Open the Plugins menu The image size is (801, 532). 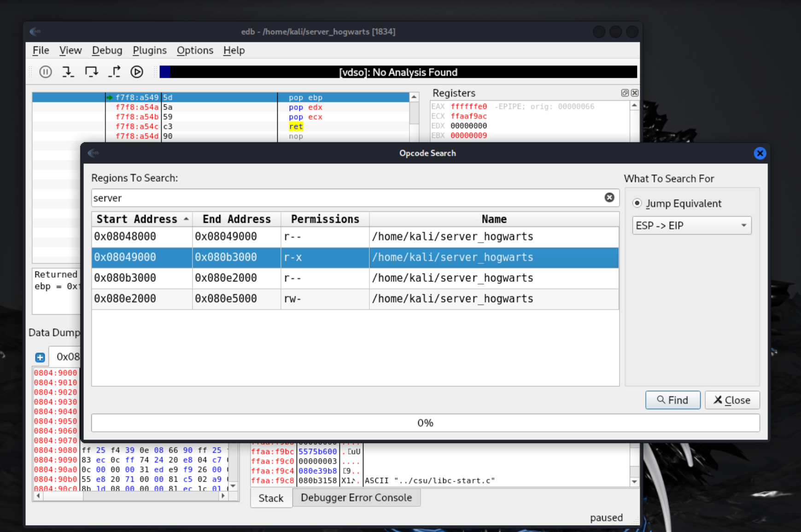(149, 50)
